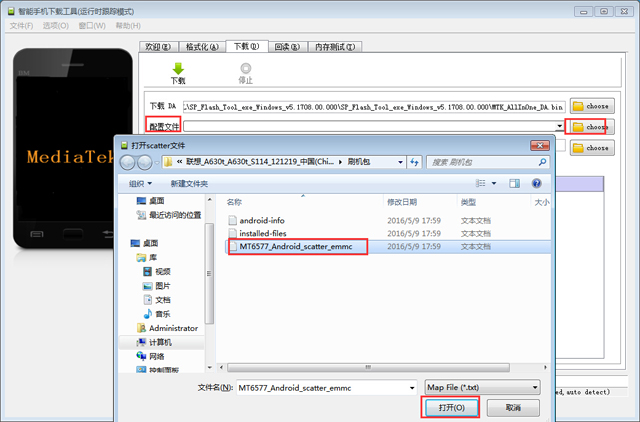Image resolution: width=640 pixels, height=422 pixels.
Task: Select 计算机 in the navigation pane
Action: coord(160,342)
